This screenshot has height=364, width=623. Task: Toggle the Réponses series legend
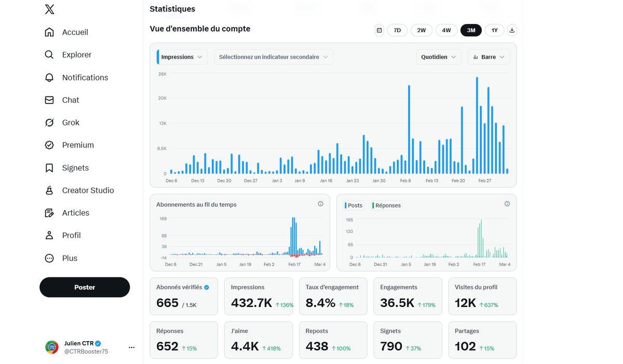pos(387,205)
